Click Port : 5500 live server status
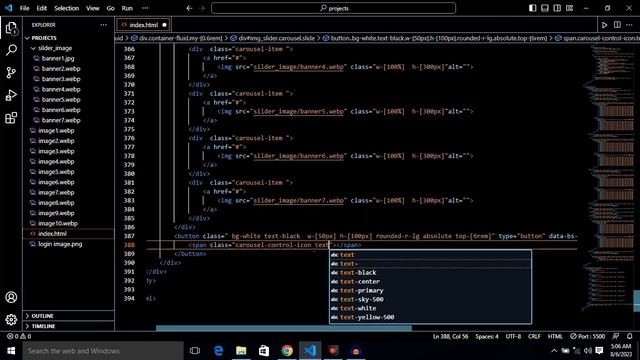The image size is (640, 360). coord(587,336)
